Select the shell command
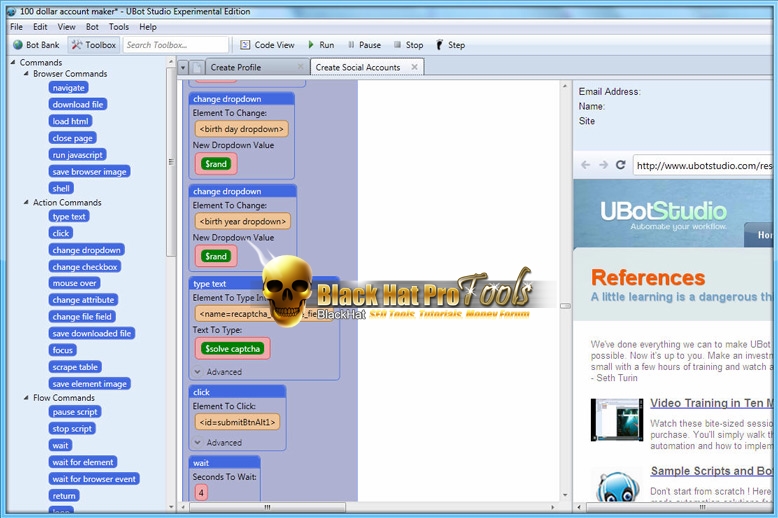The height and width of the screenshot is (518, 778). [x=61, y=189]
